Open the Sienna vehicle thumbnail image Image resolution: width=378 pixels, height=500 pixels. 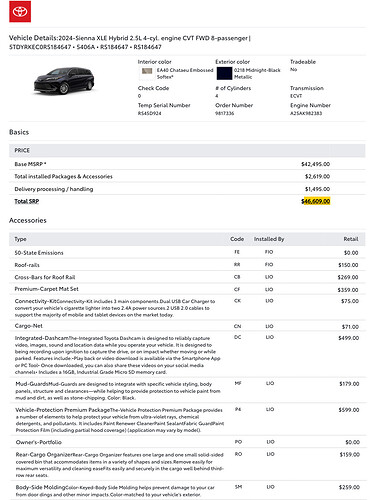click(64, 80)
